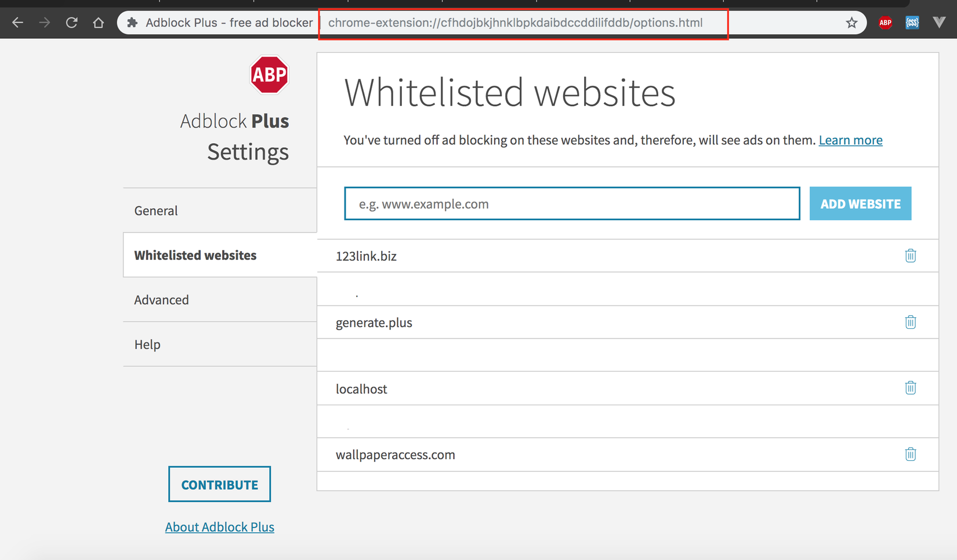
Task: Open the About Adblock Plus link
Action: pyautogui.click(x=219, y=527)
